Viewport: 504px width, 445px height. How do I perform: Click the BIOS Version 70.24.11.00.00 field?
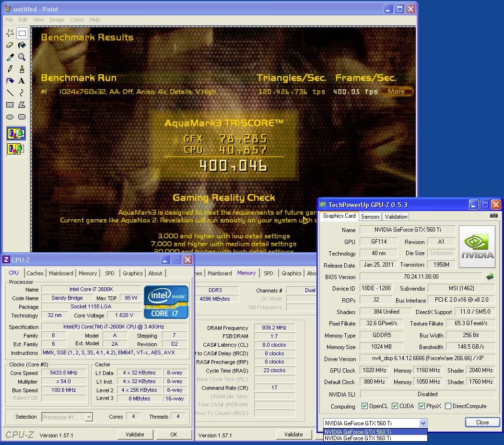(x=421, y=277)
